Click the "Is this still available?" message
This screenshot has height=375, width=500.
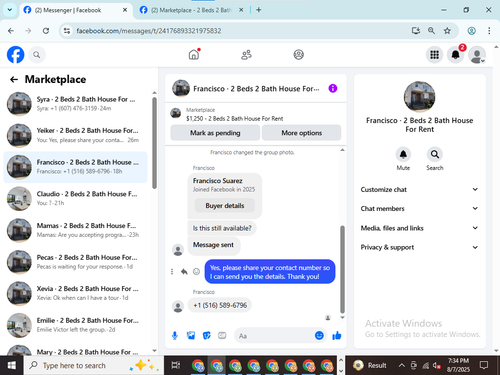(x=222, y=228)
